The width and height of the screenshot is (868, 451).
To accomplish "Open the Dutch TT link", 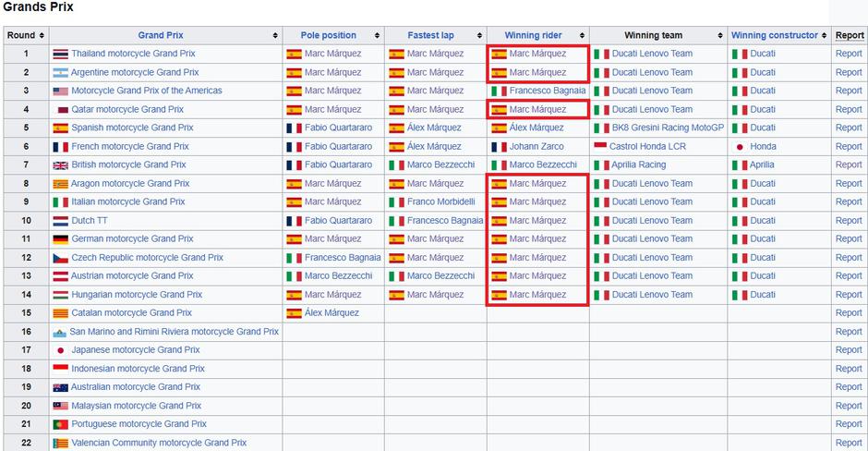I will click(90, 221).
